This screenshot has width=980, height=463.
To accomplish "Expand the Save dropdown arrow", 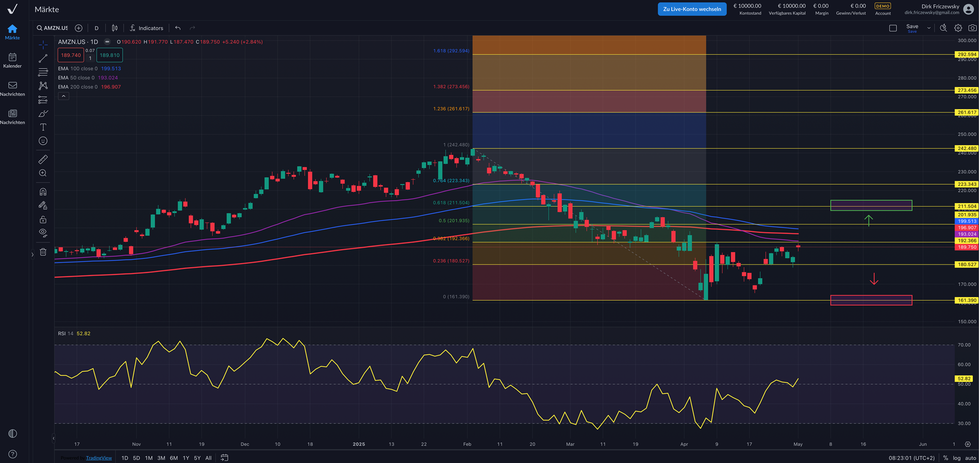I will coord(929,28).
